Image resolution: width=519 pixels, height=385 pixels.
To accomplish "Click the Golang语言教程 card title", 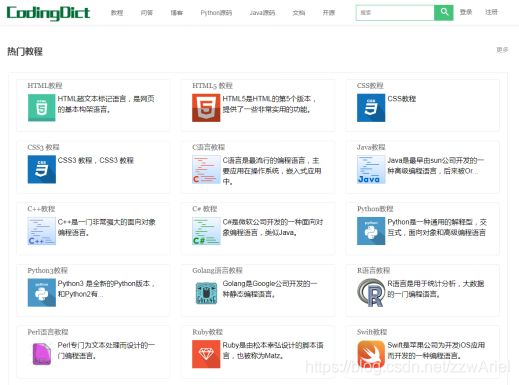I will (217, 270).
